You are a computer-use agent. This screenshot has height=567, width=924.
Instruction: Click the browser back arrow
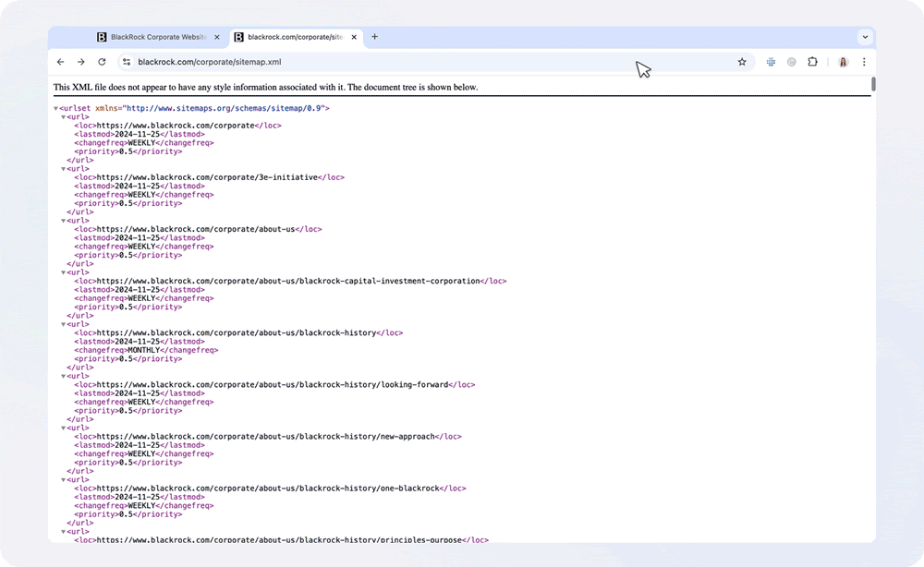pos(60,62)
